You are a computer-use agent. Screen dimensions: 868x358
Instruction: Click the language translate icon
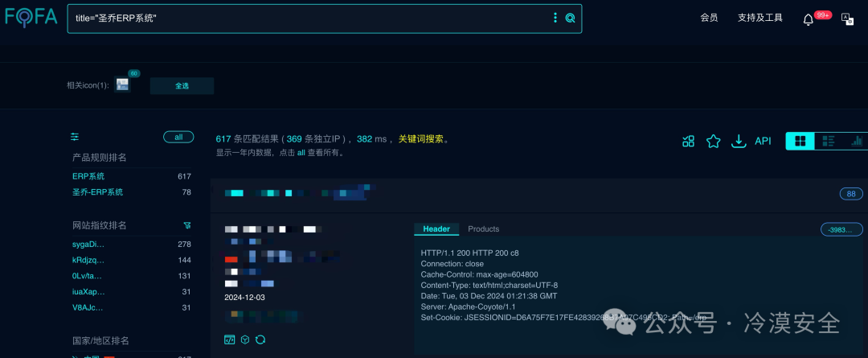848,19
